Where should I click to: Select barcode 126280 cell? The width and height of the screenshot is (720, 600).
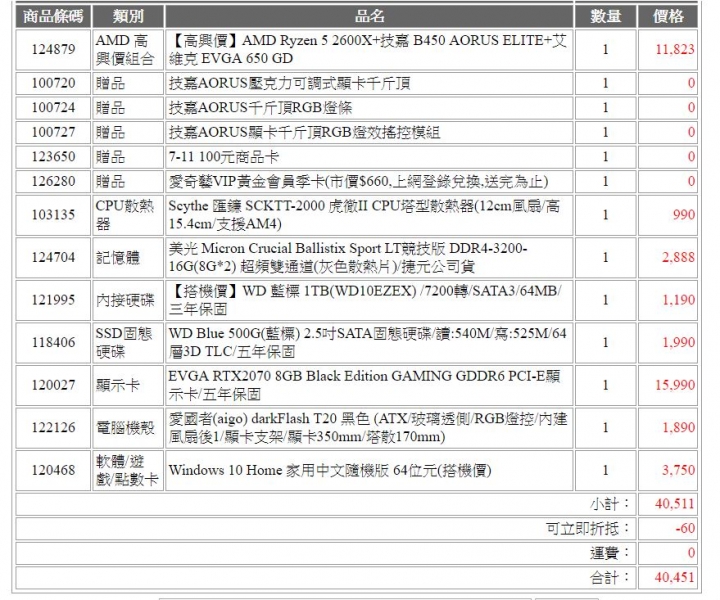tap(53, 182)
